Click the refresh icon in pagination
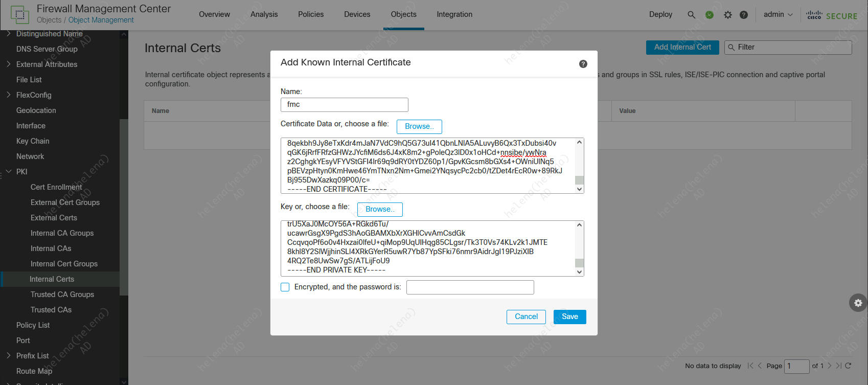 click(x=848, y=366)
